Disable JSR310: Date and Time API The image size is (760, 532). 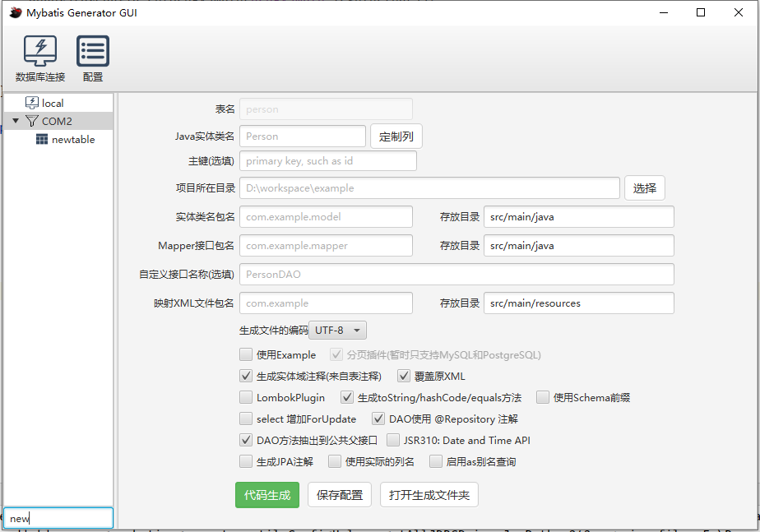(x=393, y=439)
